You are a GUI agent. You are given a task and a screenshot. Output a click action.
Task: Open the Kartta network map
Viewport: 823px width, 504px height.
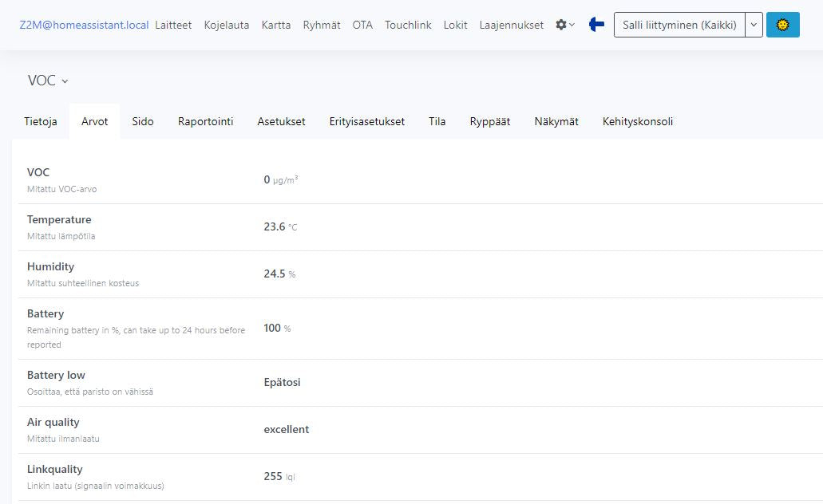276,25
